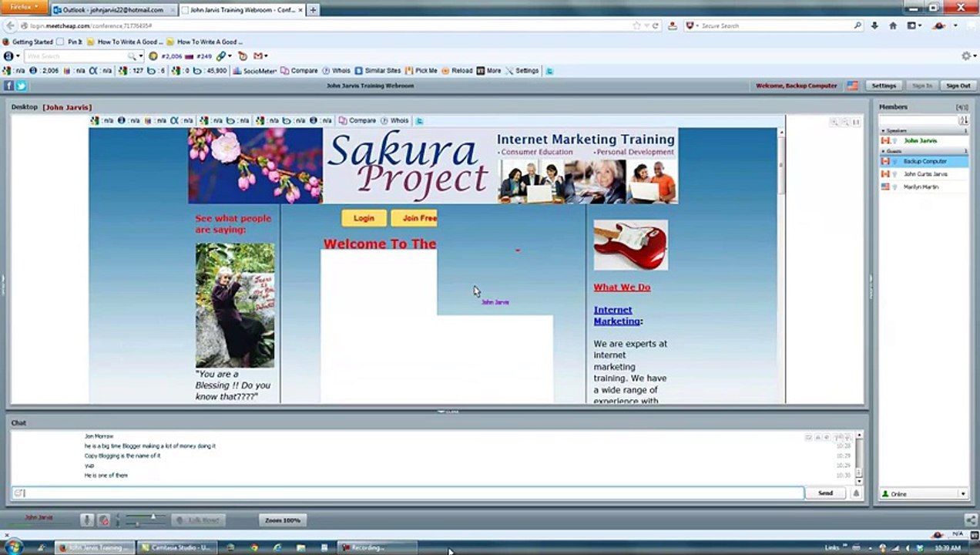Click the Zoom 100% button

pyautogui.click(x=282, y=520)
